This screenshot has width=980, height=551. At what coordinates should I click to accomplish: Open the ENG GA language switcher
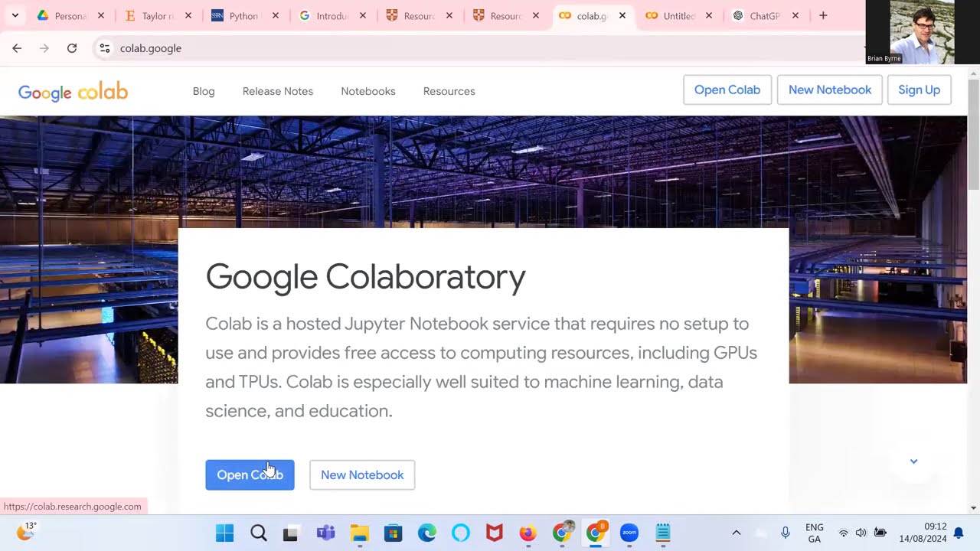pyautogui.click(x=815, y=533)
